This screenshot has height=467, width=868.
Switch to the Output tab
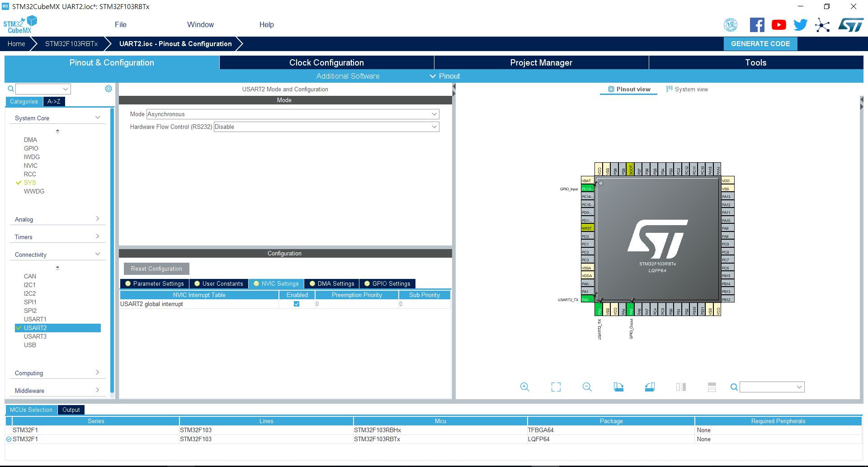pos(71,410)
